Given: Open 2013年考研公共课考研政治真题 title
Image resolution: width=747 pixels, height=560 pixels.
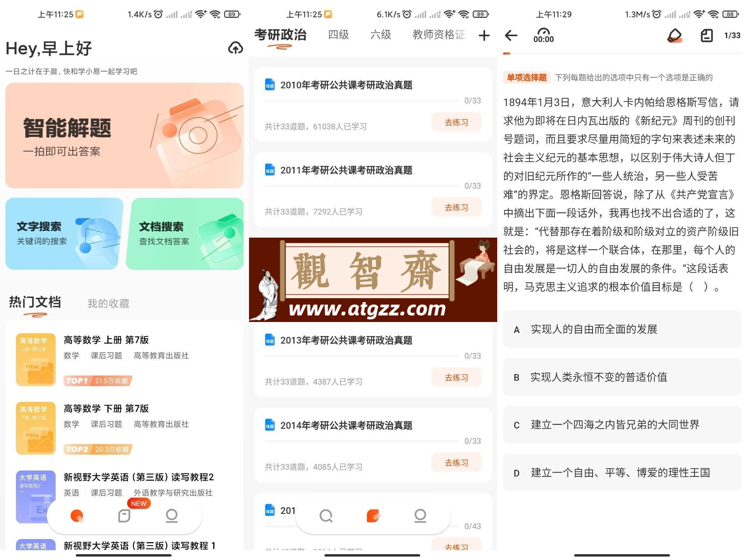Looking at the screenshot, I should coord(346,340).
